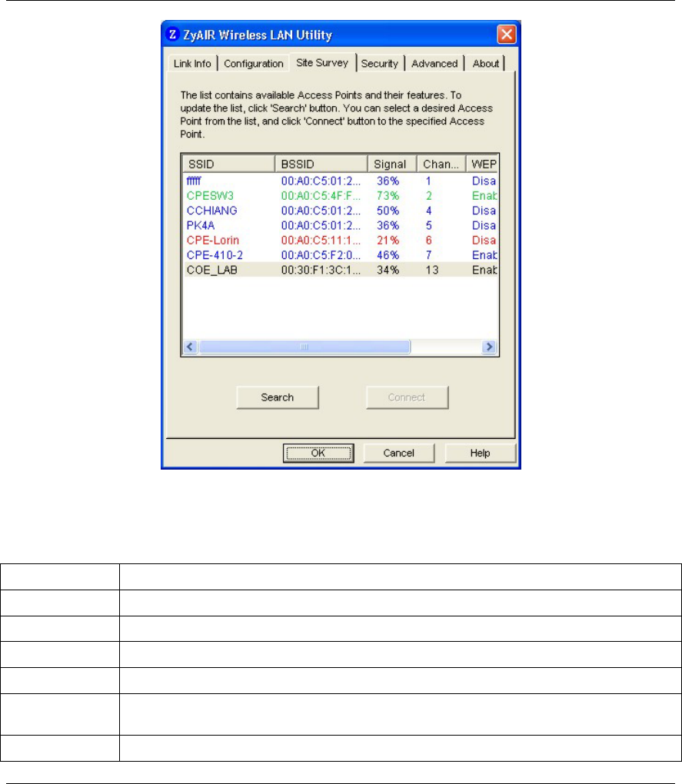
Task: Click WEP status of CPE-Lorin row
Action: pyautogui.click(x=484, y=240)
